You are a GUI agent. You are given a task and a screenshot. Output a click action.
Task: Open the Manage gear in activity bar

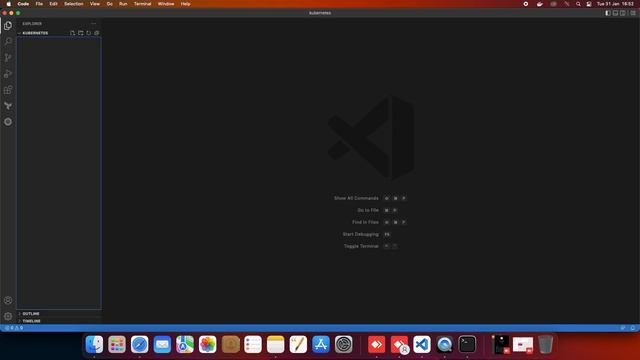click(x=8, y=316)
